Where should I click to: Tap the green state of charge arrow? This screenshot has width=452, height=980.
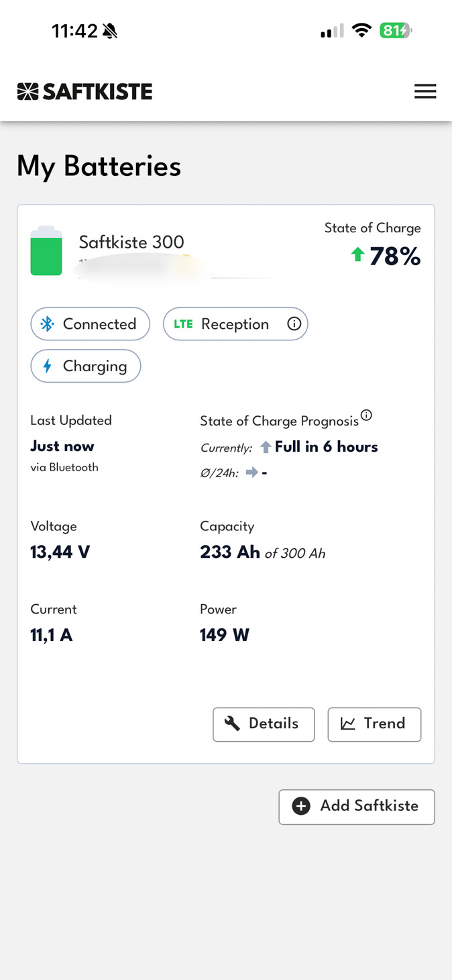(357, 255)
